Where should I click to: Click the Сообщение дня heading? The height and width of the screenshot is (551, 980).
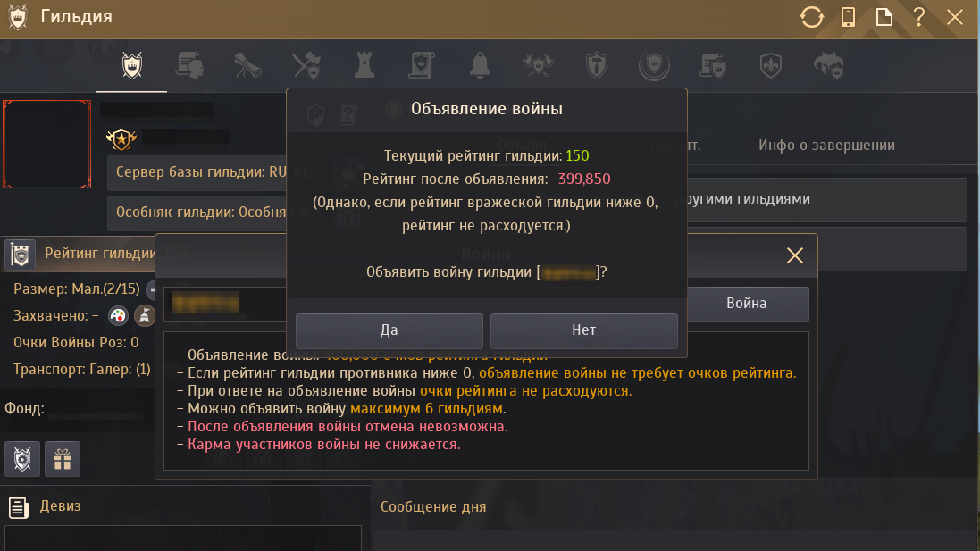(433, 506)
